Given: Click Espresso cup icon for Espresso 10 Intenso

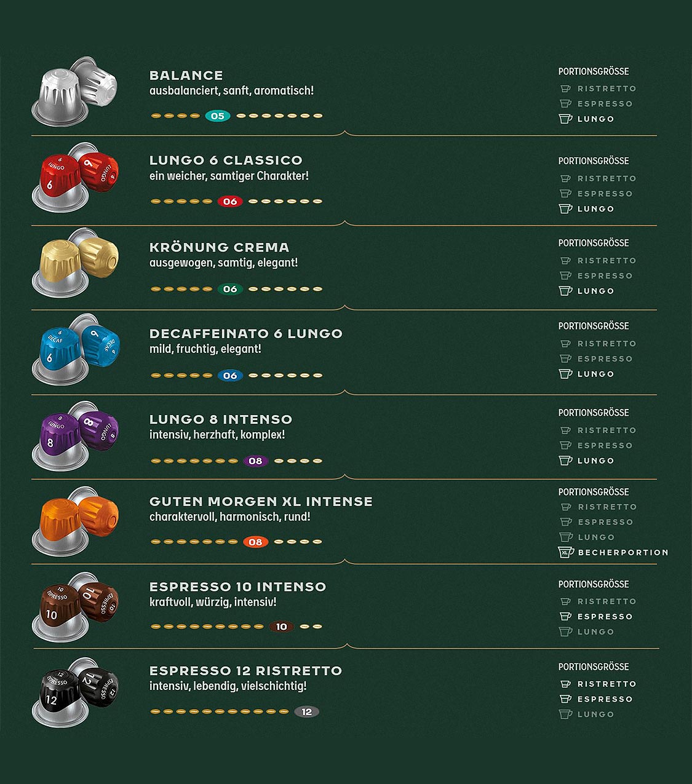Looking at the screenshot, I should (565, 616).
